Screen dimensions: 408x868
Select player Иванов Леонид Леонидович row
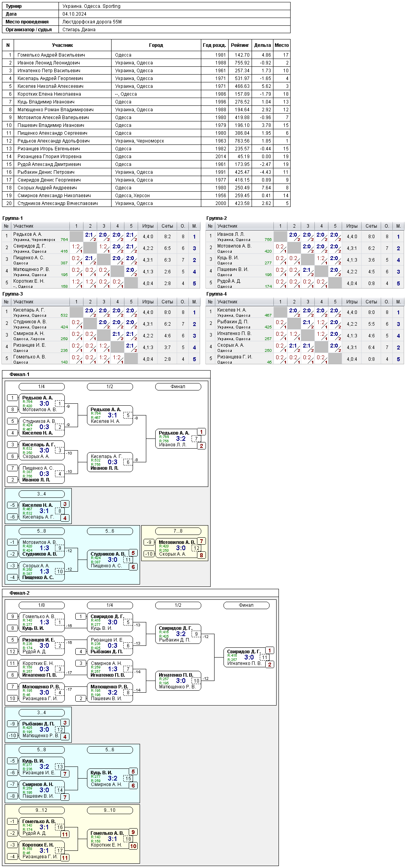146,63
